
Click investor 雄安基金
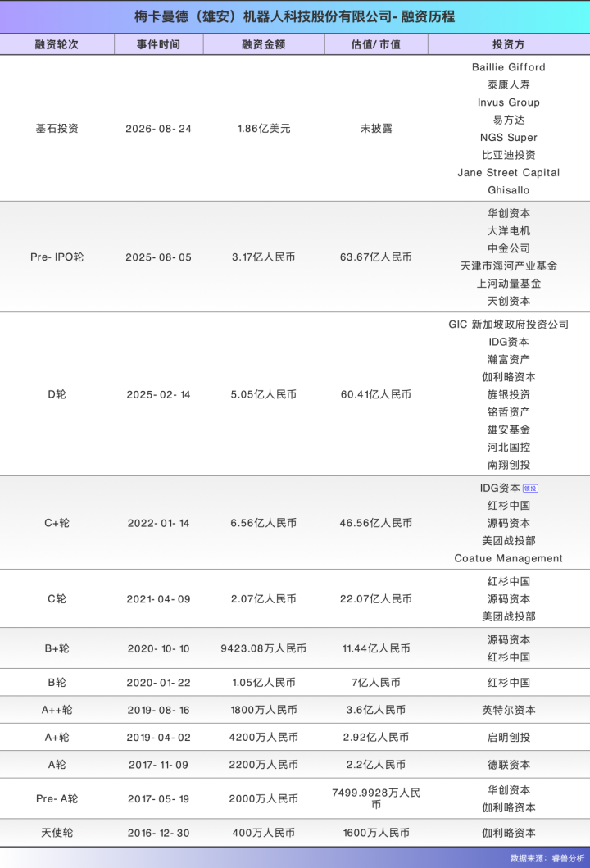click(509, 429)
